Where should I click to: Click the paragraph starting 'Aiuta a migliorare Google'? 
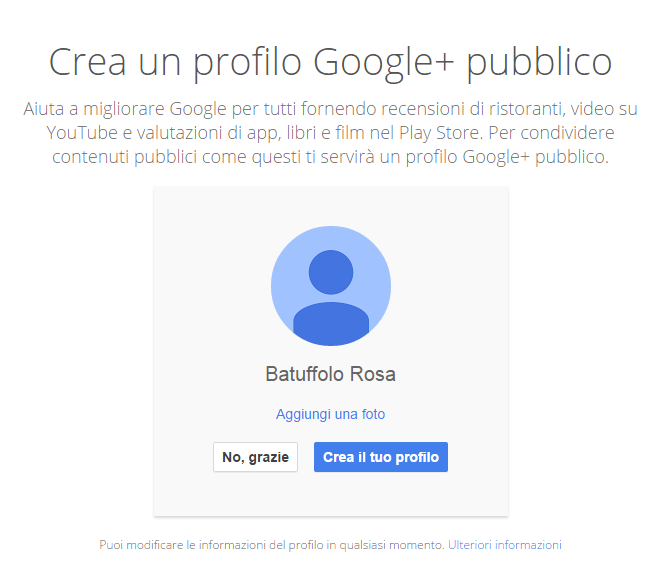coord(330,133)
